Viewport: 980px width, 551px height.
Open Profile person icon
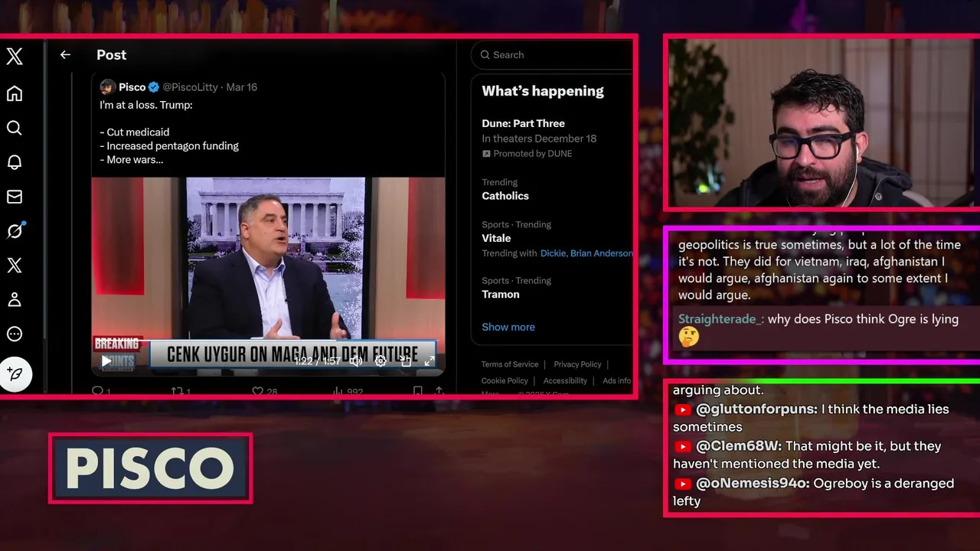click(x=15, y=299)
